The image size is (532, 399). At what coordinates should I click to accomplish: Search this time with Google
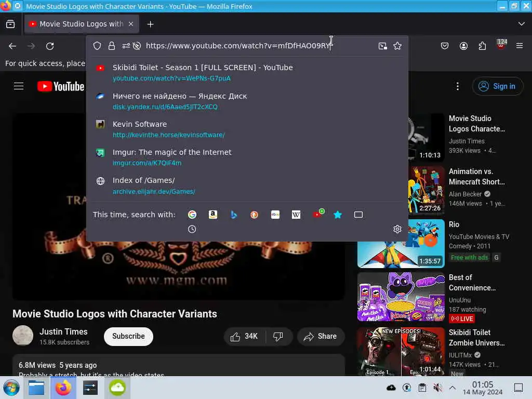coord(192,215)
